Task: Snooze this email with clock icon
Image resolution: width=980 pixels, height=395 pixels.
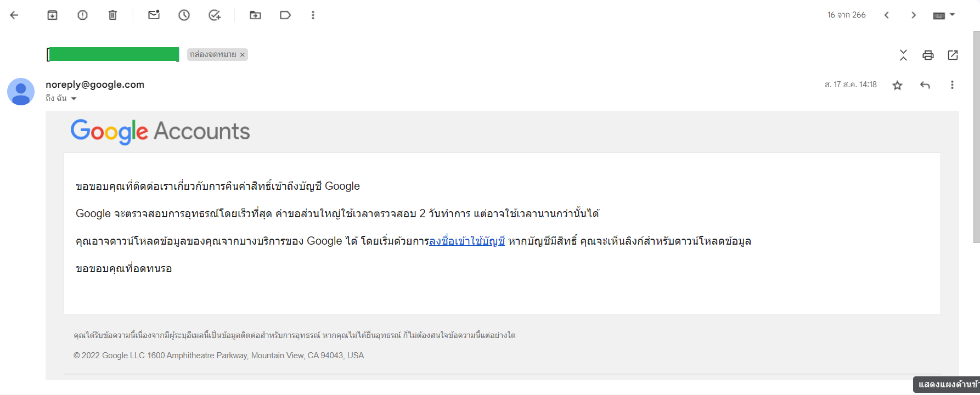Action: tap(184, 15)
